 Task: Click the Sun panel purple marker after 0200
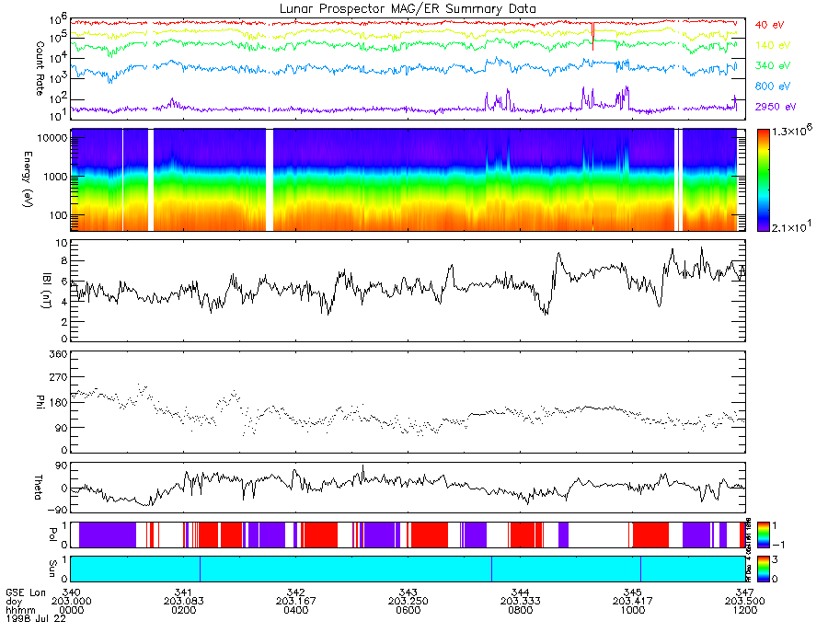[201, 569]
